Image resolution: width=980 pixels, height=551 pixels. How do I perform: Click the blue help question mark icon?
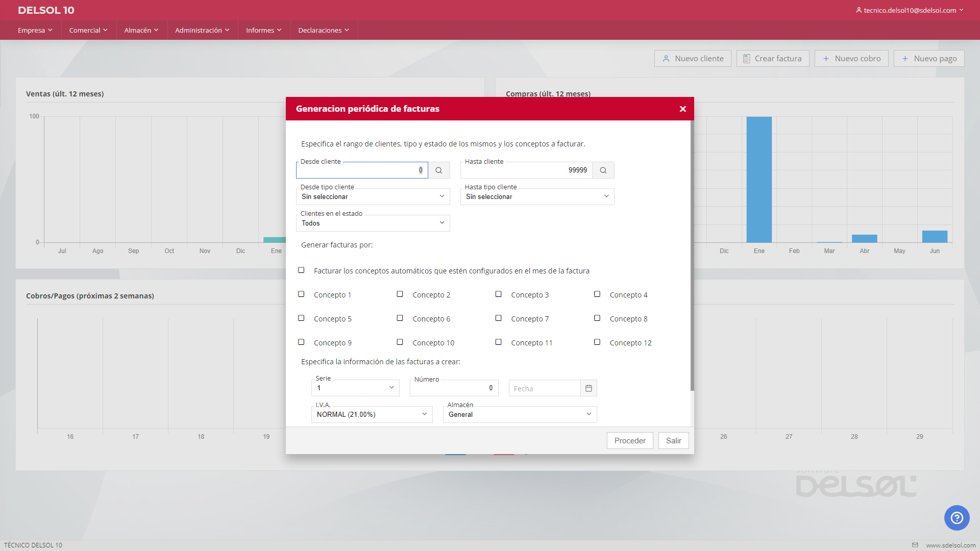click(x=957, y=518)
